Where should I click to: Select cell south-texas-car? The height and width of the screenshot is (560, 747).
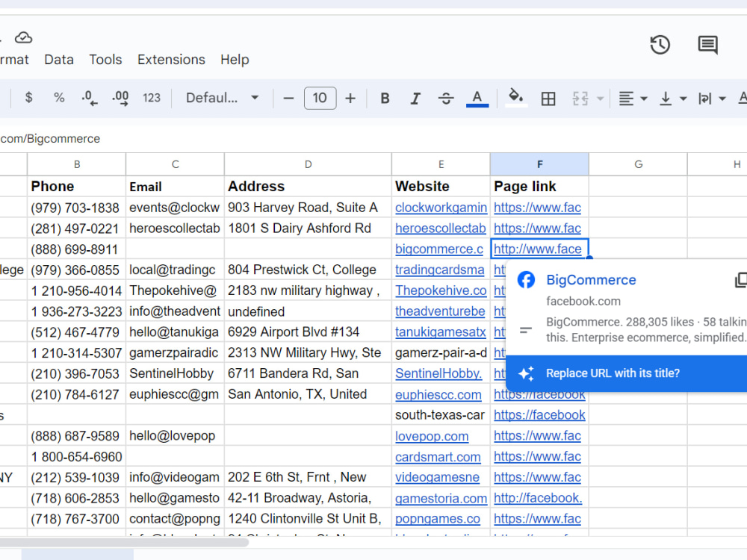click(441, 415)
